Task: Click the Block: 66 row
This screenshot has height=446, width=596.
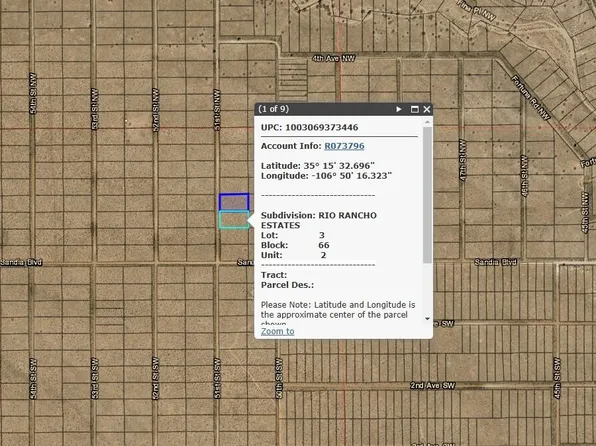Action: click(x=295, y=245)
